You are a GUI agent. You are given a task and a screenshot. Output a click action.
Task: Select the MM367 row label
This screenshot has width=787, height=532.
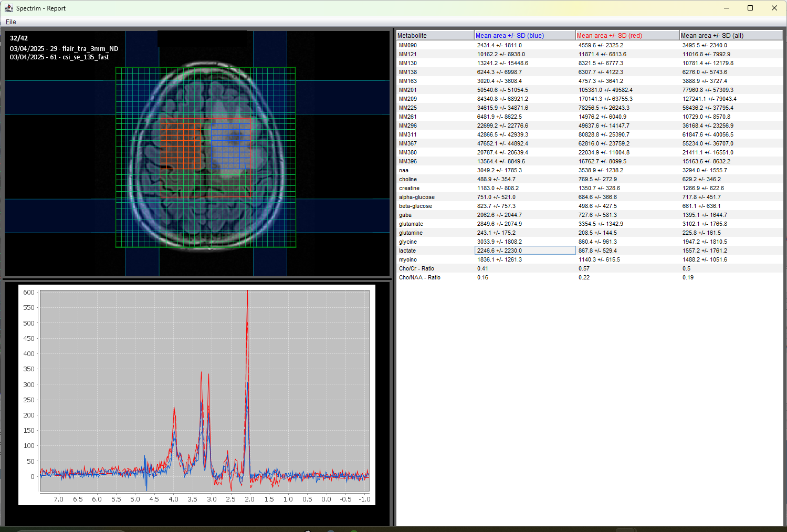pos(407,143)
